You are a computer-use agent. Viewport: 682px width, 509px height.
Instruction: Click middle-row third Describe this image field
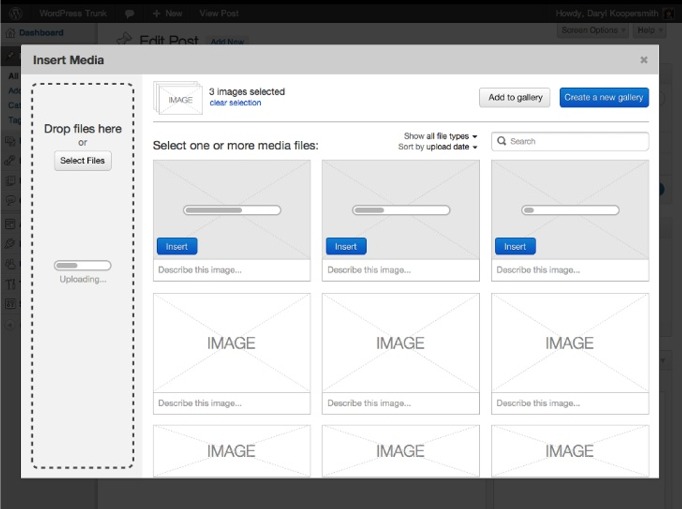pyautogui.click(x=570, y=403)
